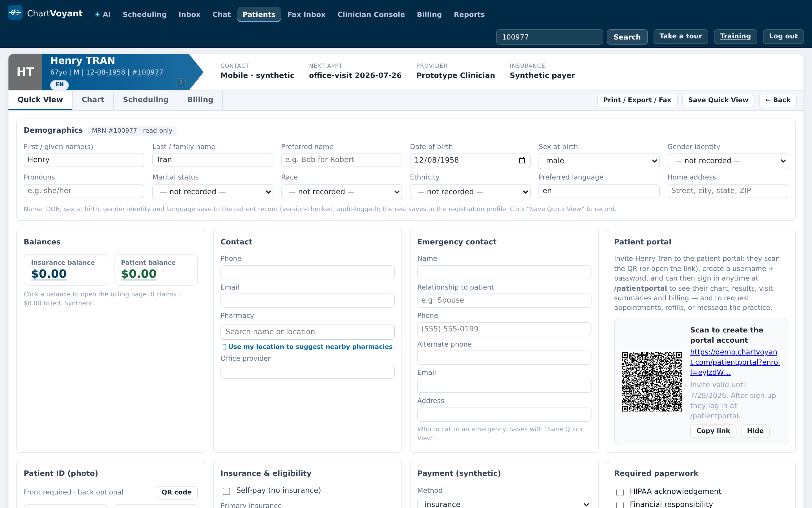Click Emergency contact Phone field
This screenshot has height=508, width=812.
[504, 329]
